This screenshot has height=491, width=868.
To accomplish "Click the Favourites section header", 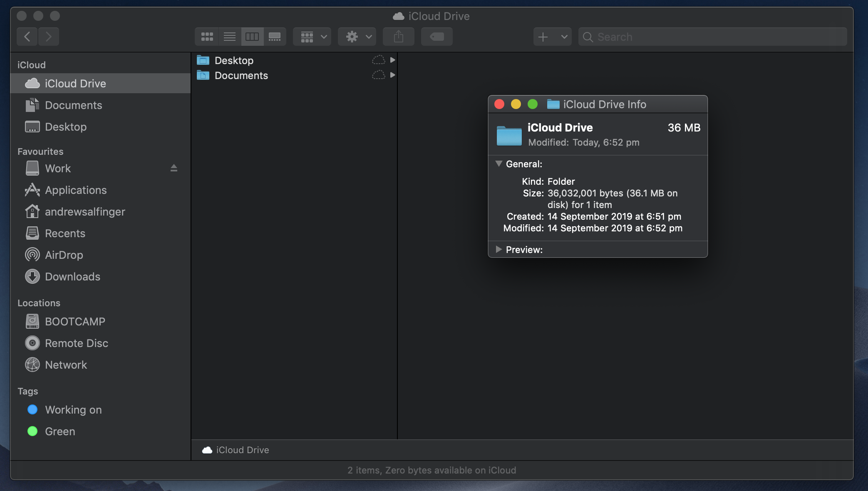I will point(40,151).
